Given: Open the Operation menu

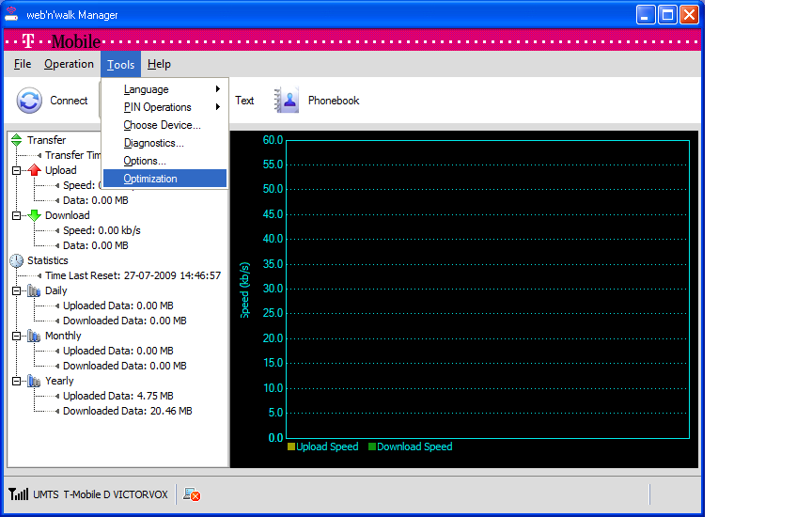Looking at the screenshot, I should [69, 64].
